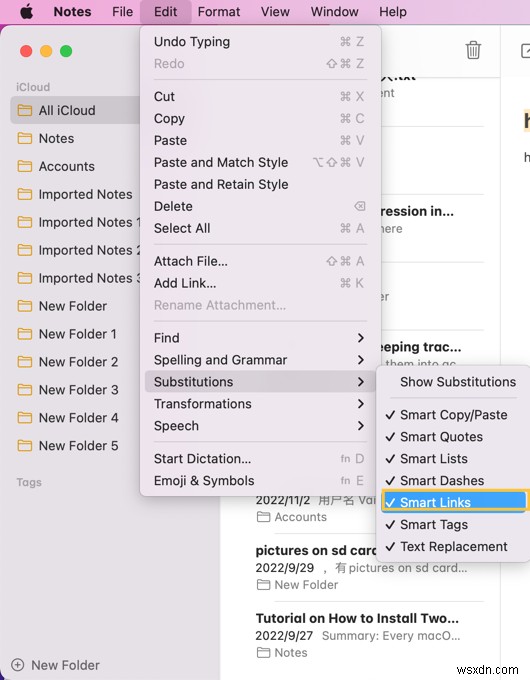The width and height of the screenshot is (530, 680).
Task: Click the Notes folder icon in sidebar
Action: pyautogui.click(x=25, y=138)
